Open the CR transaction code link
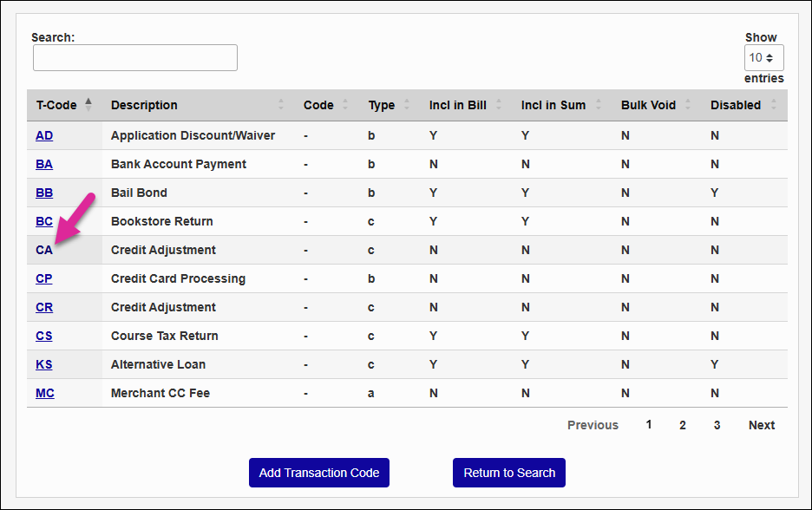Viewport: 812px width, 510px height. (44, 307)
